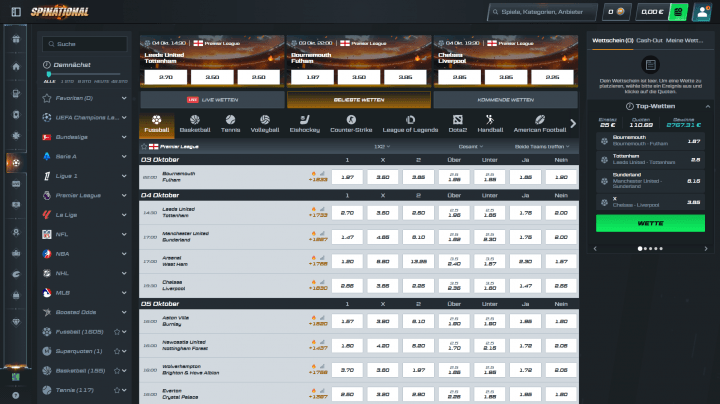The height and width of the screenshot is (404, 720).
Task: Pick the Dota2 category icon
Action: 458,123
